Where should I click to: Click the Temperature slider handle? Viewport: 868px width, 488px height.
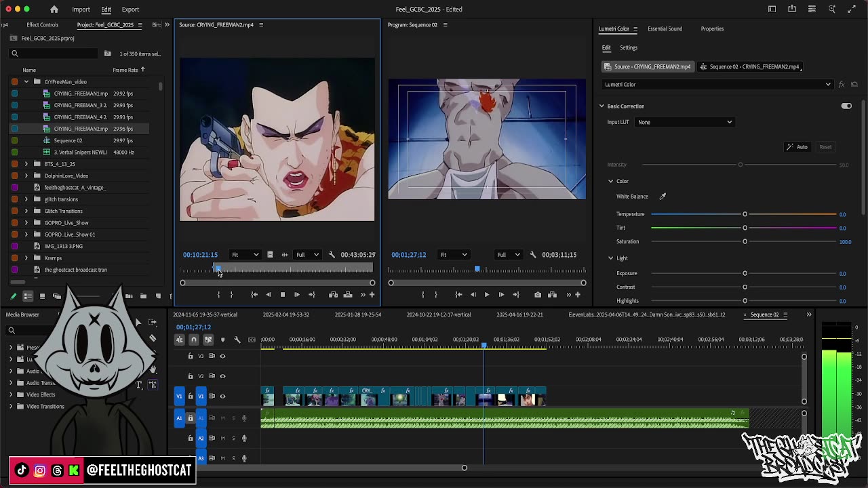coord(745,214)
